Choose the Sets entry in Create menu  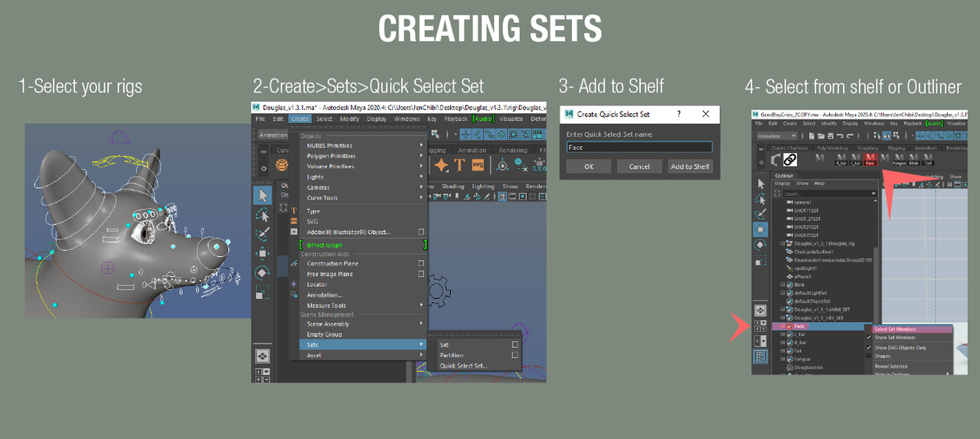[363, 345]
